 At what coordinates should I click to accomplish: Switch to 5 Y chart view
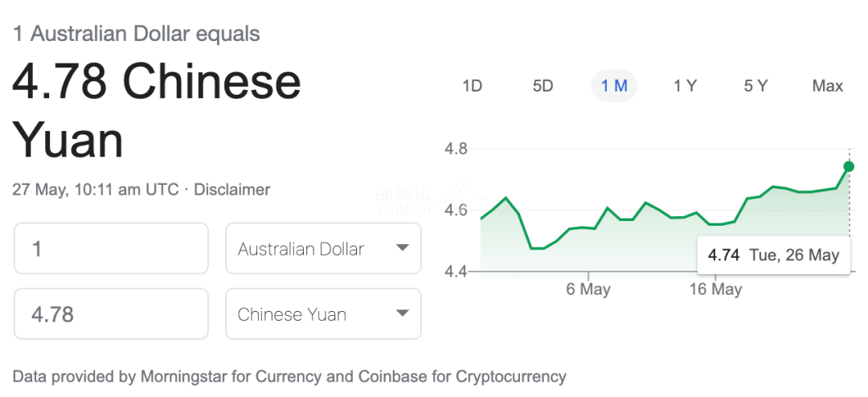(755, 86)
